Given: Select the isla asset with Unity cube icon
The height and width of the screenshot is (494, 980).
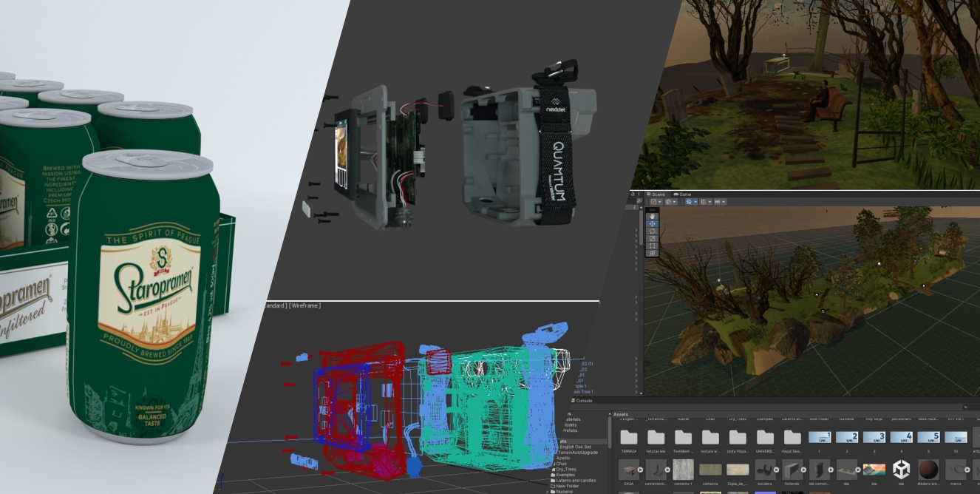Looking at the screenshot, I should click(901, 470).
